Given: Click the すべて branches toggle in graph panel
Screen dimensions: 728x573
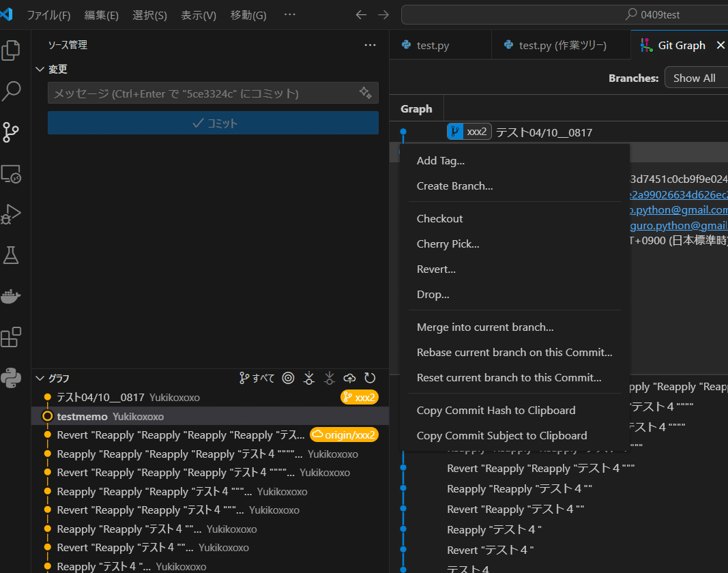Looking at the screenshot, I should (x=256, y=378).
